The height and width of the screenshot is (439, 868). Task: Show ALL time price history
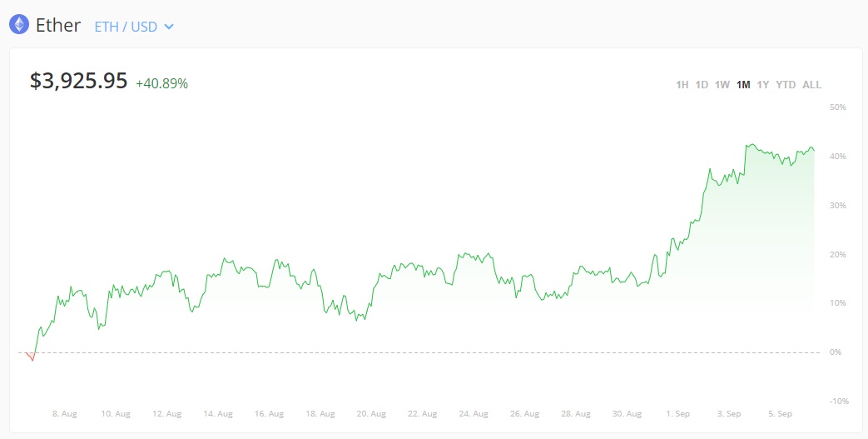[x=811, y=85]
